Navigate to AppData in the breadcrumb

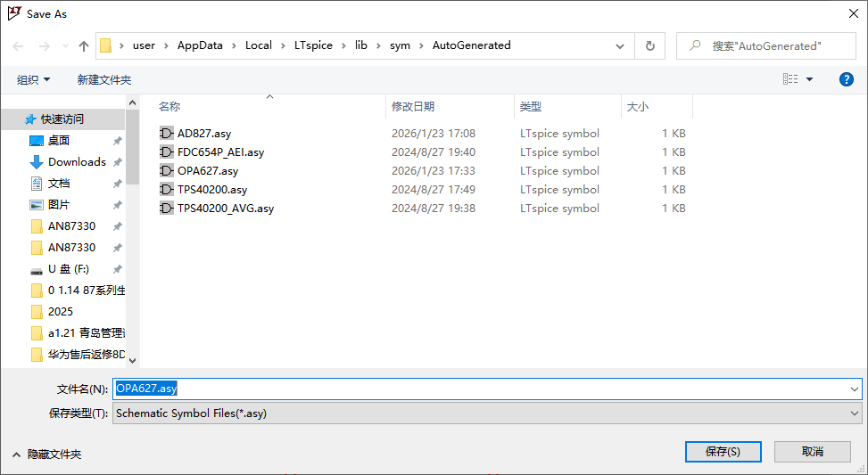click(x=200, y=45)
